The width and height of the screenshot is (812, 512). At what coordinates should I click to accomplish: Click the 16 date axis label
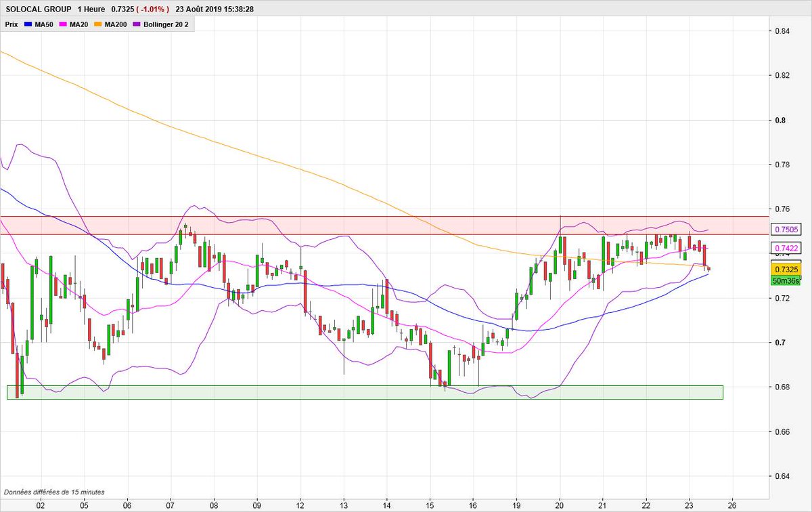(x=473, y=505)
